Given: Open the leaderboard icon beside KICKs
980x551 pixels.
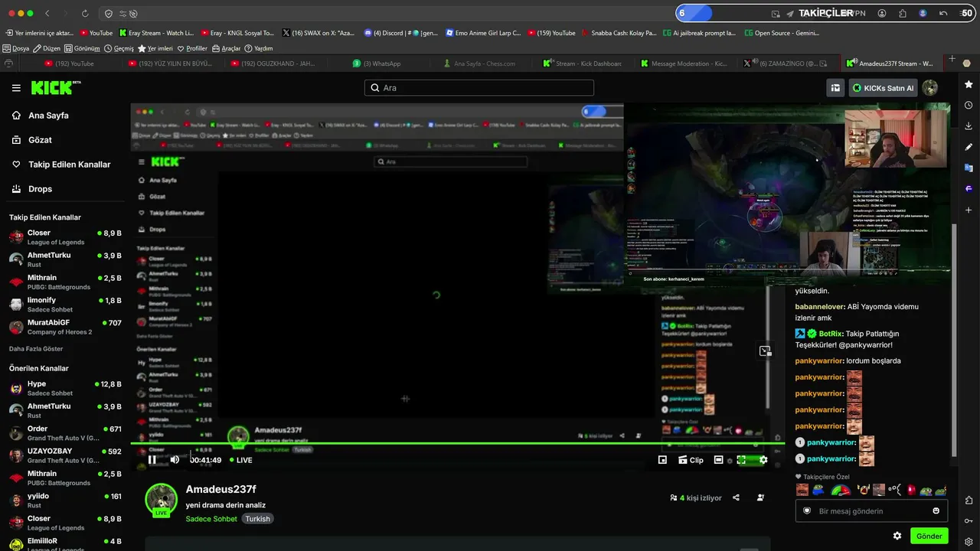Looking at the screenshot, I should [x=835, y=88].
